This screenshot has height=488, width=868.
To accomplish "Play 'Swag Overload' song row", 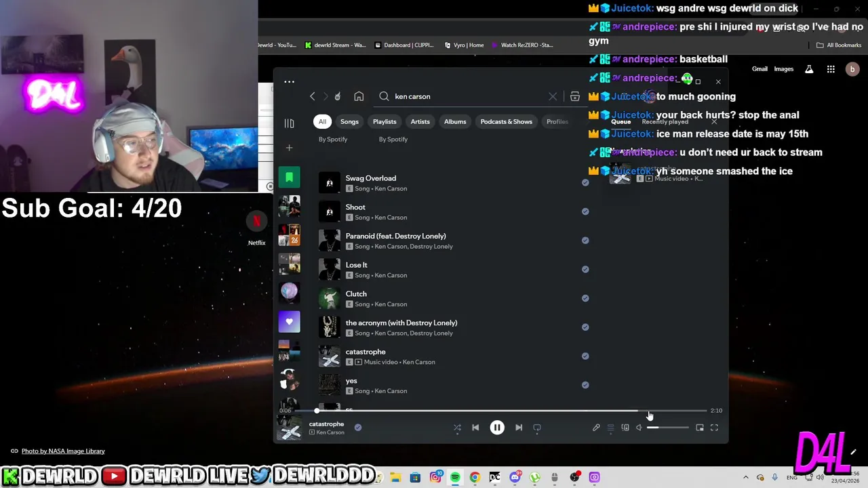I will 454,183.
